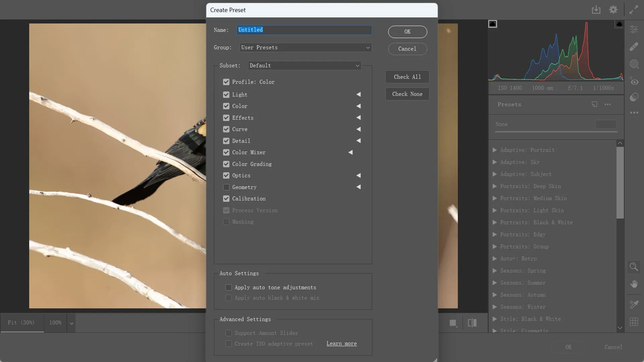Open the Masking tool
The width and height of the screenshot is (644, 362).
pos(634,64)
